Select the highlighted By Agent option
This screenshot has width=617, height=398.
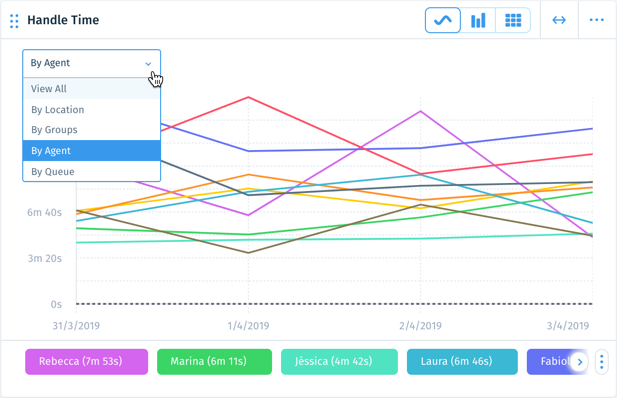[92, 150]
